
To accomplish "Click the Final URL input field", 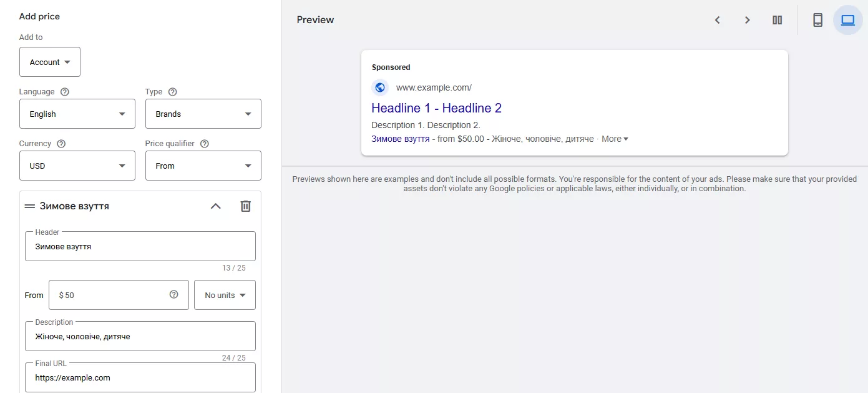I will pyautogui.click(x=140, y=377).
